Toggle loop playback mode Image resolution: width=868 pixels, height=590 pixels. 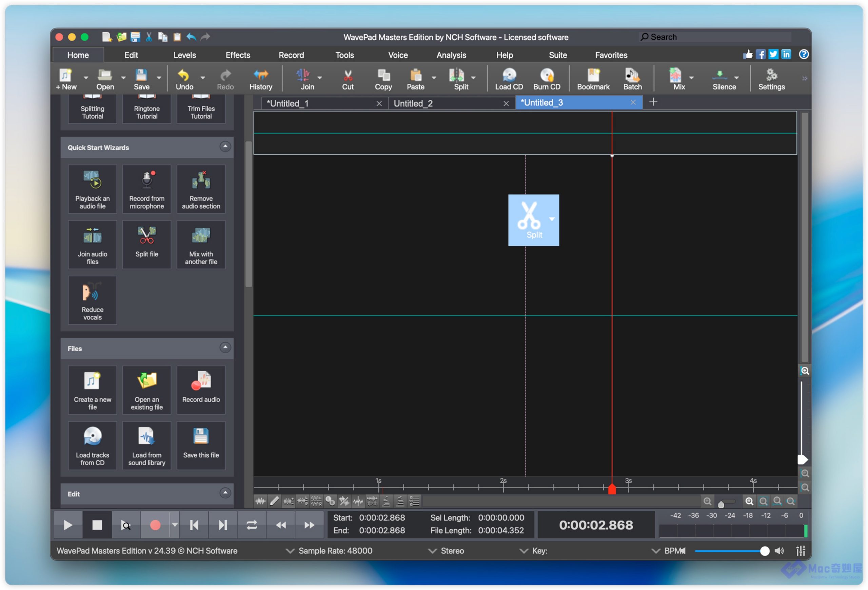252,525
